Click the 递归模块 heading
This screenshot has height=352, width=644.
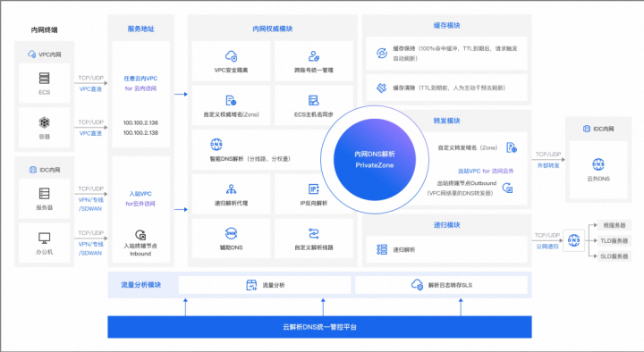[447, 225]
